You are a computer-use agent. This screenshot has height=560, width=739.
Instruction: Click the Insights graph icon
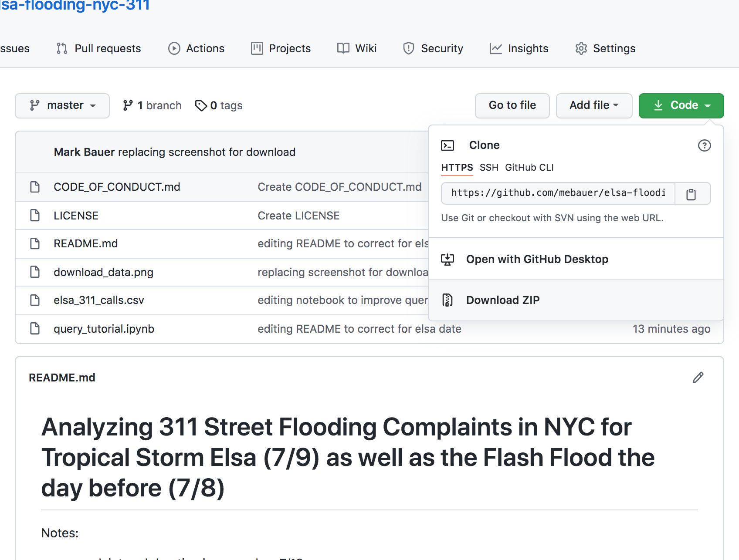click(x=496, y=48)
